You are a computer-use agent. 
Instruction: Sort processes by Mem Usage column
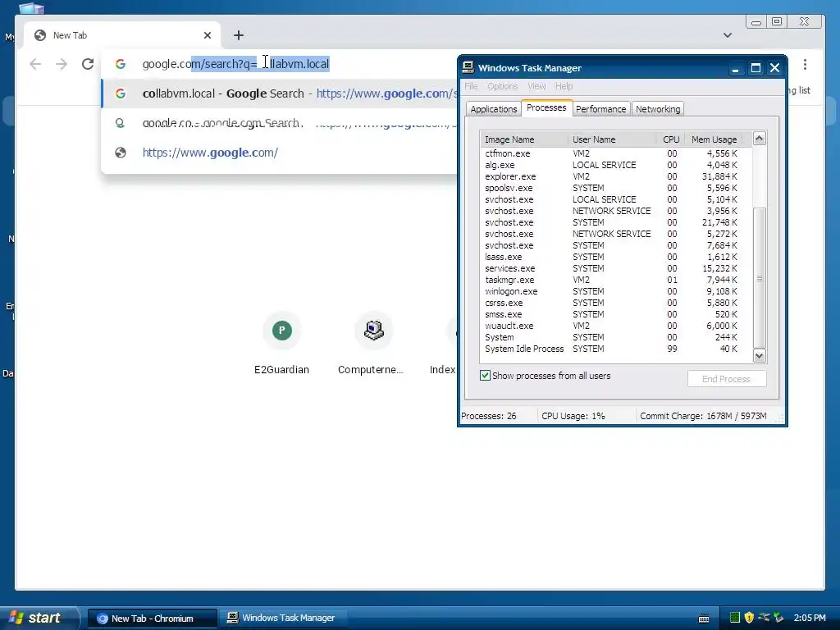(x=718, y=139)
